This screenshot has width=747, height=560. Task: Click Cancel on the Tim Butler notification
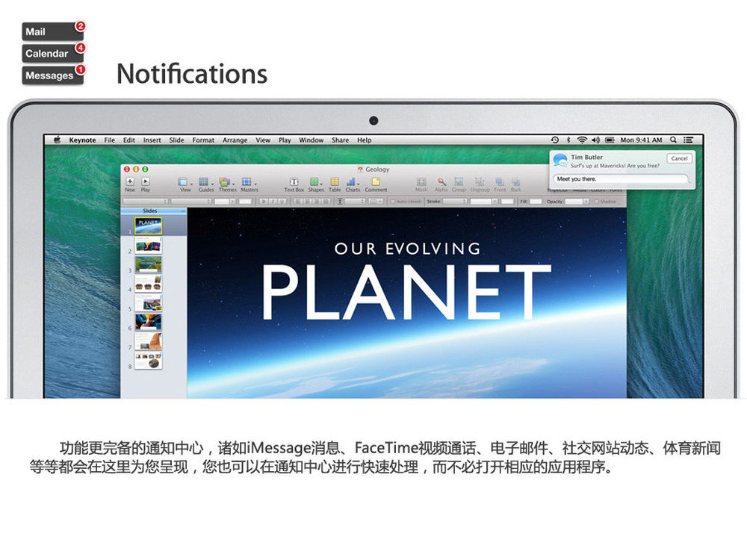[x=679, y=158]
